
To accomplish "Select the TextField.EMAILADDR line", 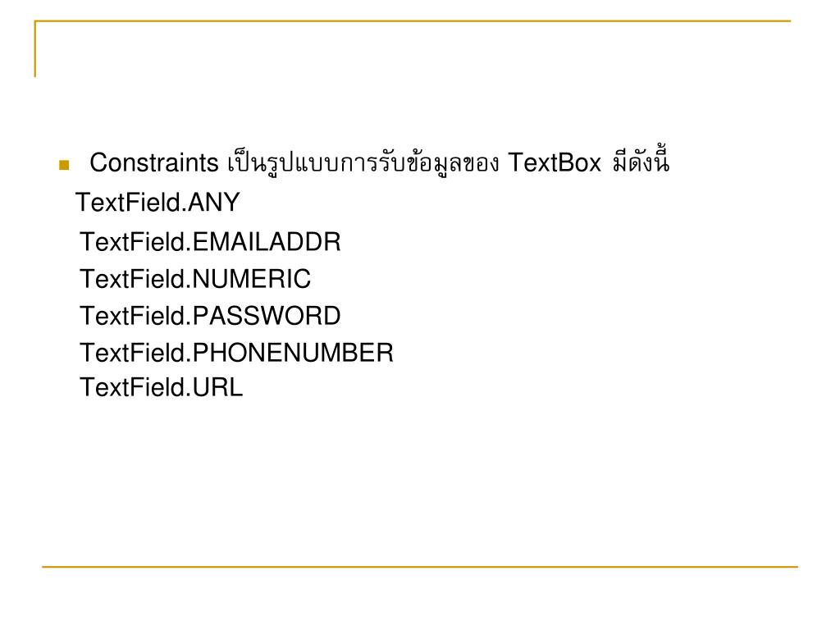I will 210,242.
